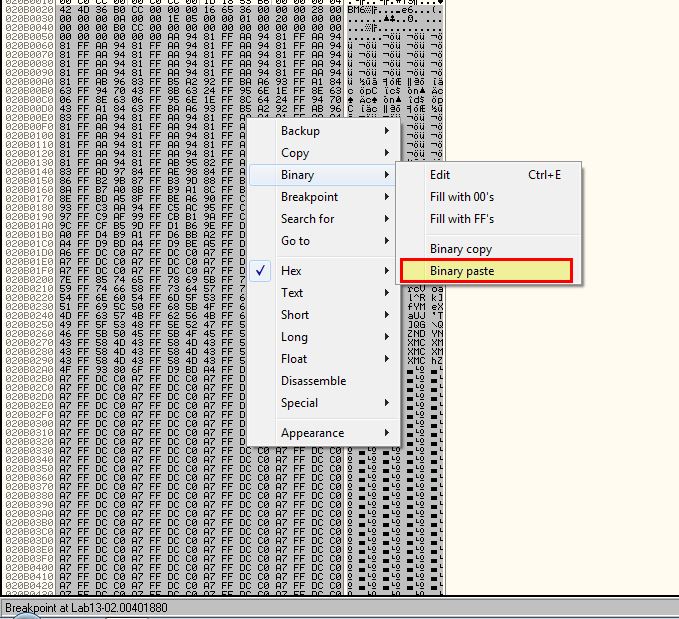Open the Appearance submenu
Screen dimensions: 679x619
[x=323, y=433]
